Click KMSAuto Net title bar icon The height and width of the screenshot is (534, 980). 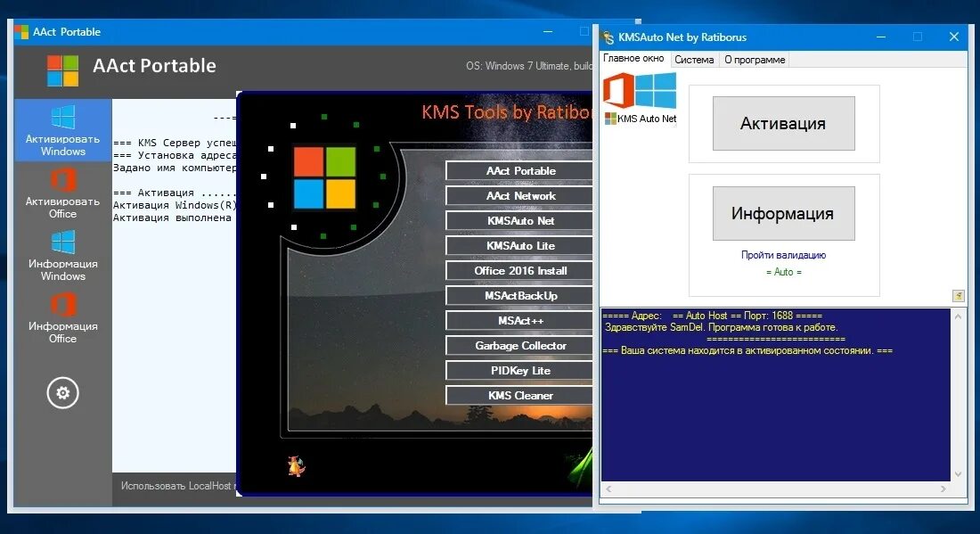click(x=608, y=37)
